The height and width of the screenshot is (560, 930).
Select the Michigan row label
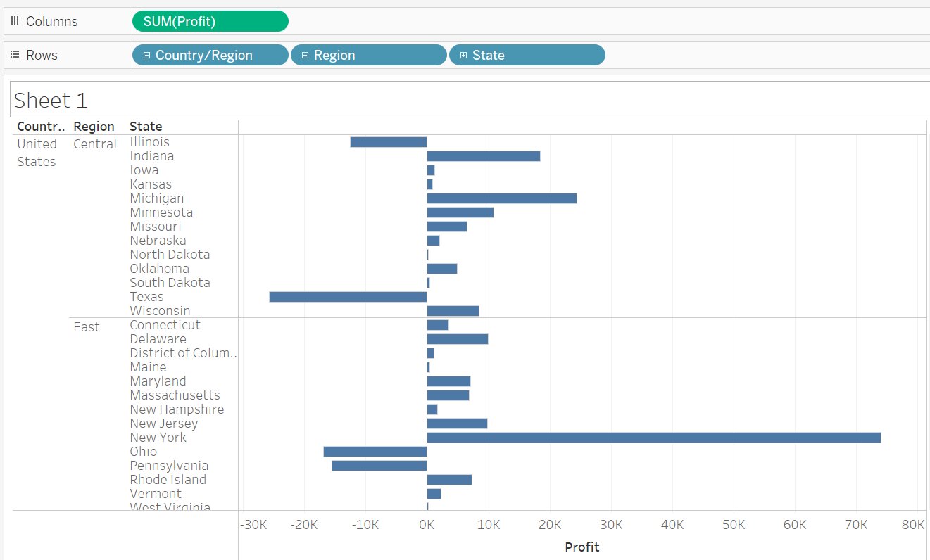[x=156, y=198]
